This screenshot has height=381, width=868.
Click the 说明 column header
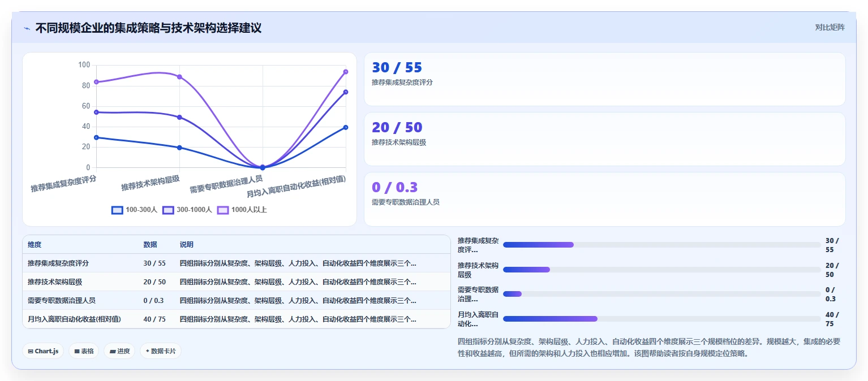[x=187, y=245]
